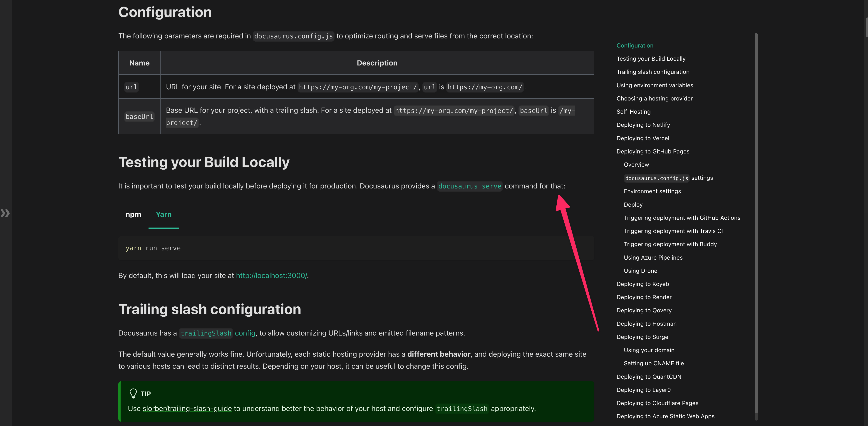Click the yarn run serve code block
The image size is (868, 426).
(x=356, y=248)
